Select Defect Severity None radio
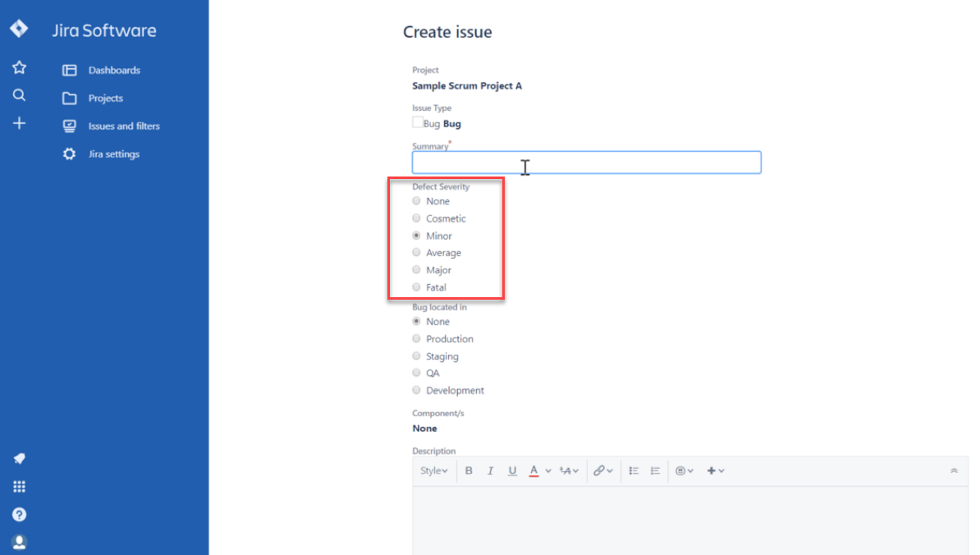The width and height of the screenshot is (980, 555). tap(416, 200)
